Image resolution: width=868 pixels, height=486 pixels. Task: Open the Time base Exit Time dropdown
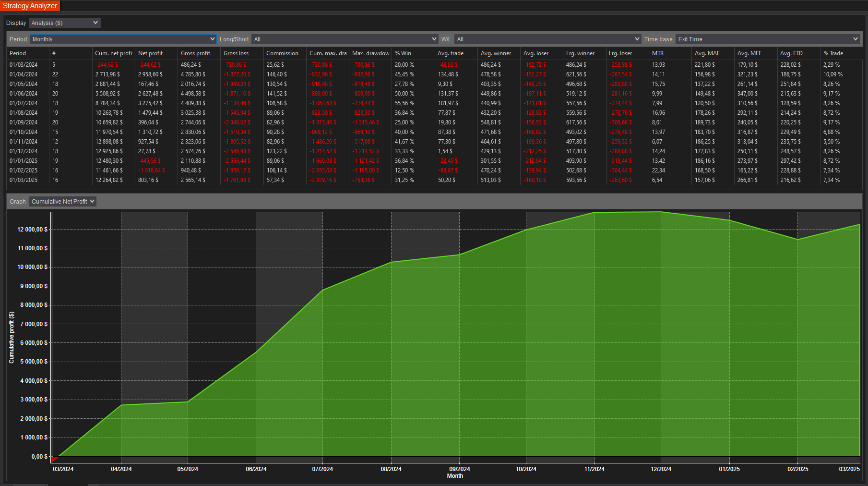(767, 39)
